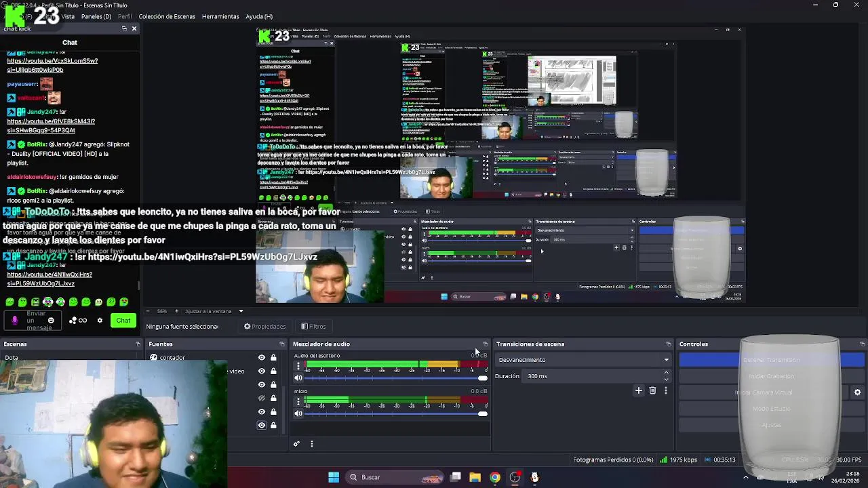Click the purple microphone icon in chat

click(x=15, y=320)
